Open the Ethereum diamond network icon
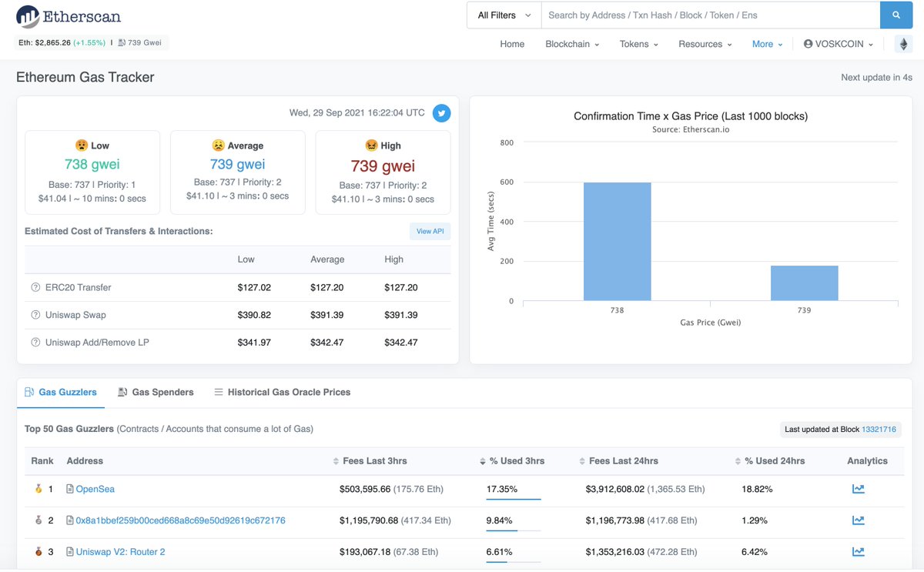Image resolution: width=924 pixels, height=572 pixels. coord(903,45)
